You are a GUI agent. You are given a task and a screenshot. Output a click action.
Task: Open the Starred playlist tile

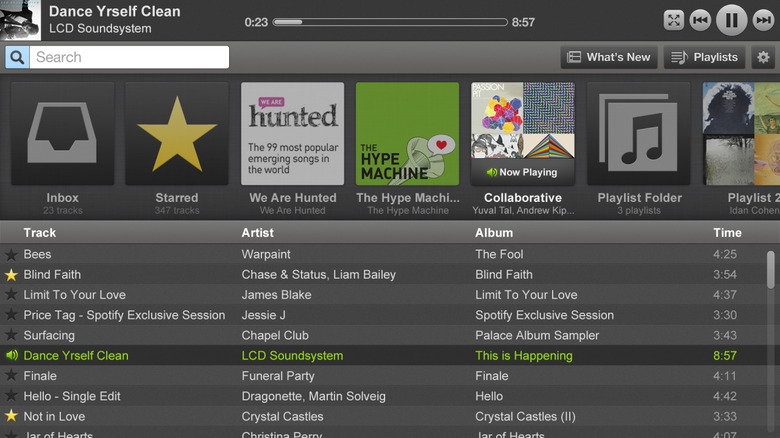click(177, 133)
